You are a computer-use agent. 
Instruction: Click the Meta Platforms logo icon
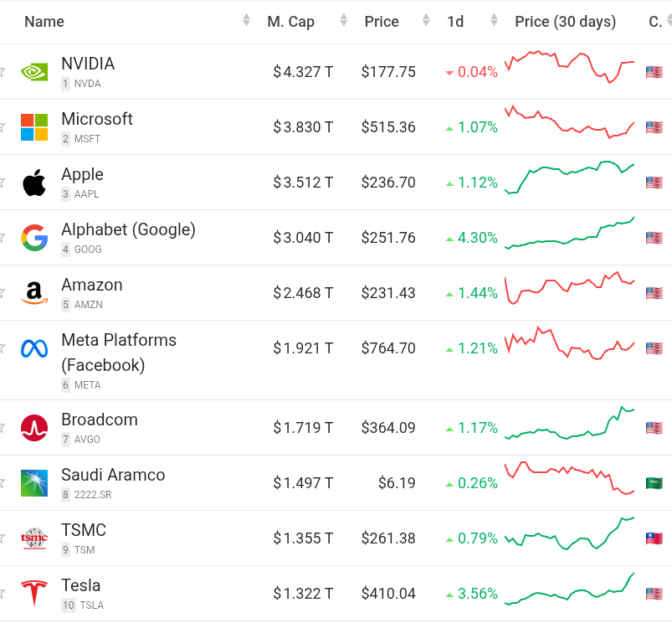(x=34, y=348)
